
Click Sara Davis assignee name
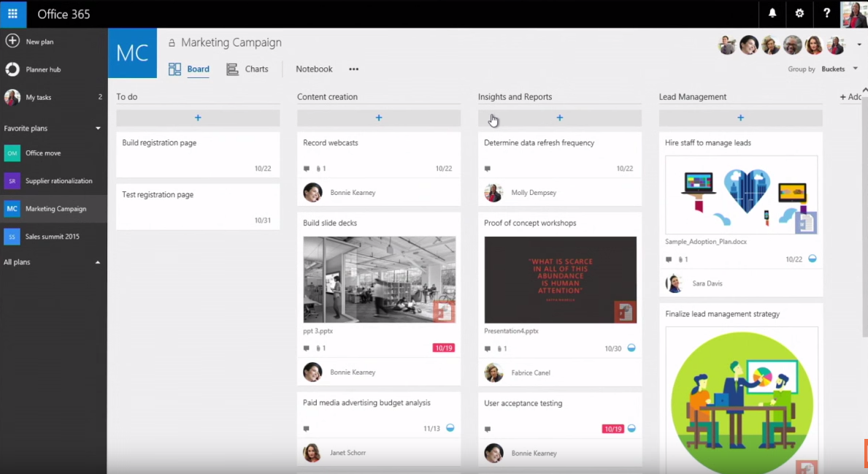pyautogui.click(x=707, y=283)
